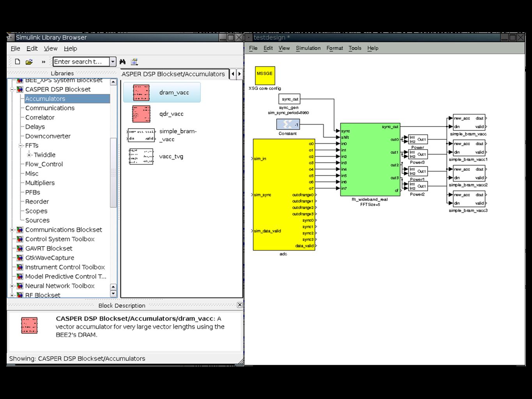Select Instrument Control Toolbox in the tree

65,267
